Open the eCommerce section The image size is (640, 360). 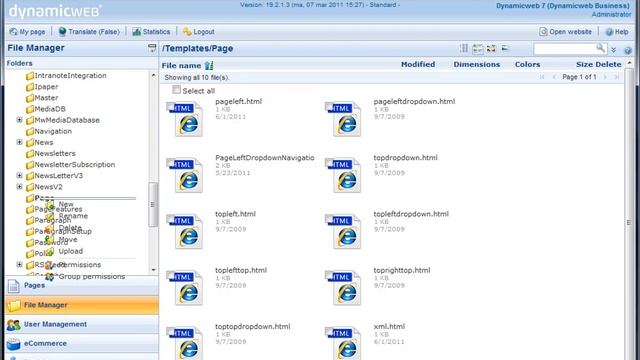(82, 343)
